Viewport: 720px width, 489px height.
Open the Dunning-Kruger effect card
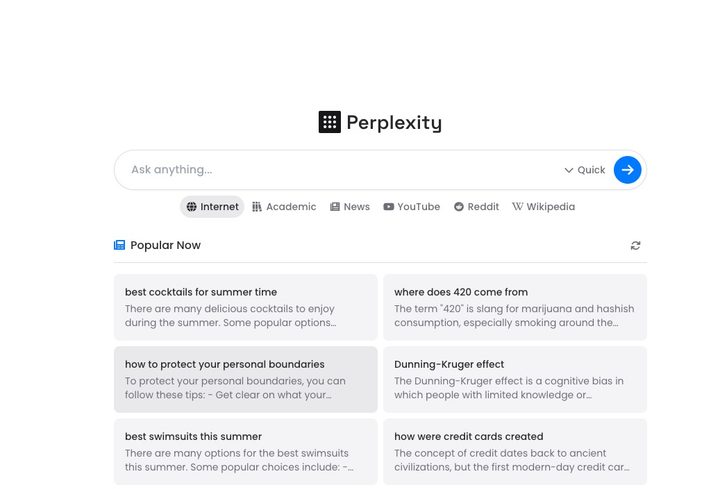(x=514, y=379)
